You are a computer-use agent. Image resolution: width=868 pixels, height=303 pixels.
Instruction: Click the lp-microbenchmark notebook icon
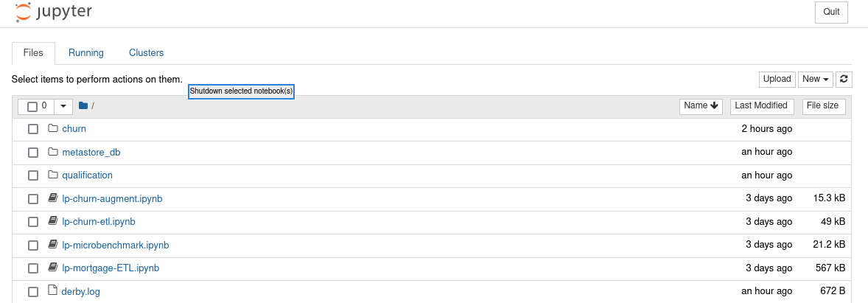[x=52, y=245]
